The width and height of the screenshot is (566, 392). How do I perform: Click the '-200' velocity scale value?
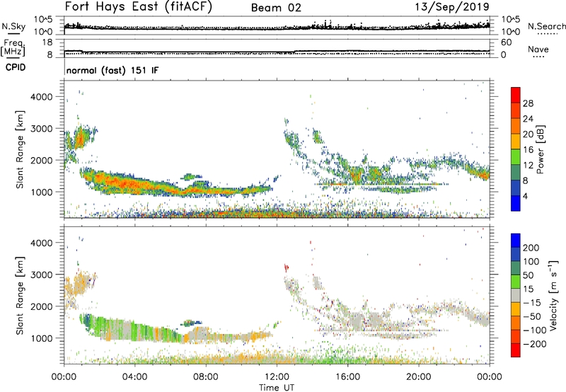coord(534,344)
